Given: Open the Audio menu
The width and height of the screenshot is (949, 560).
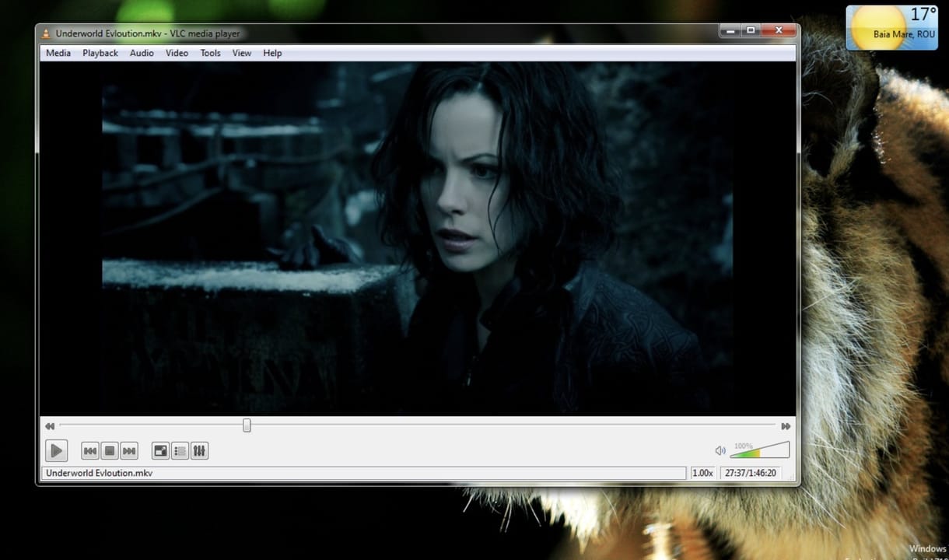Looking at the screenshot, I should coord(142,53).
